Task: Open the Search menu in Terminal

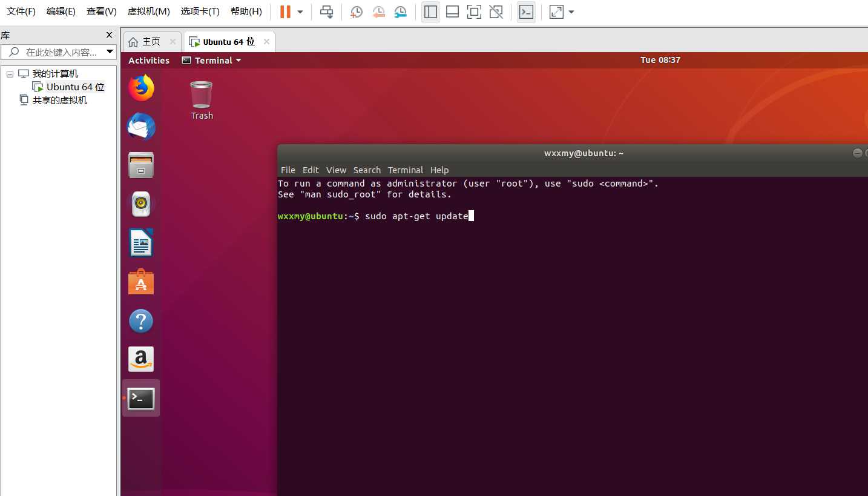Action: (367, 170)
